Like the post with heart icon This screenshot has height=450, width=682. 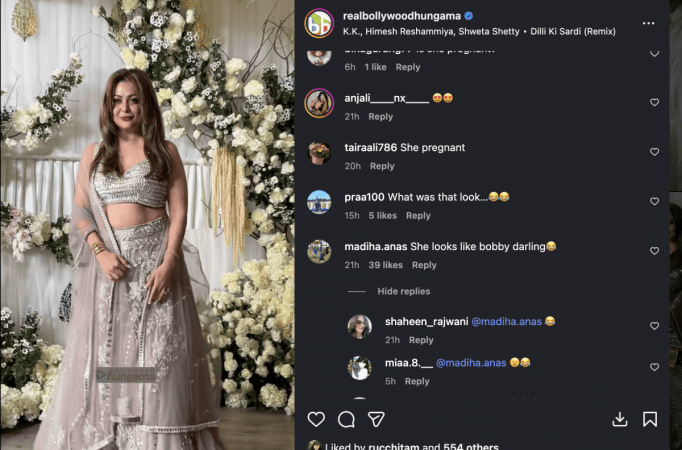click(316, 419)
